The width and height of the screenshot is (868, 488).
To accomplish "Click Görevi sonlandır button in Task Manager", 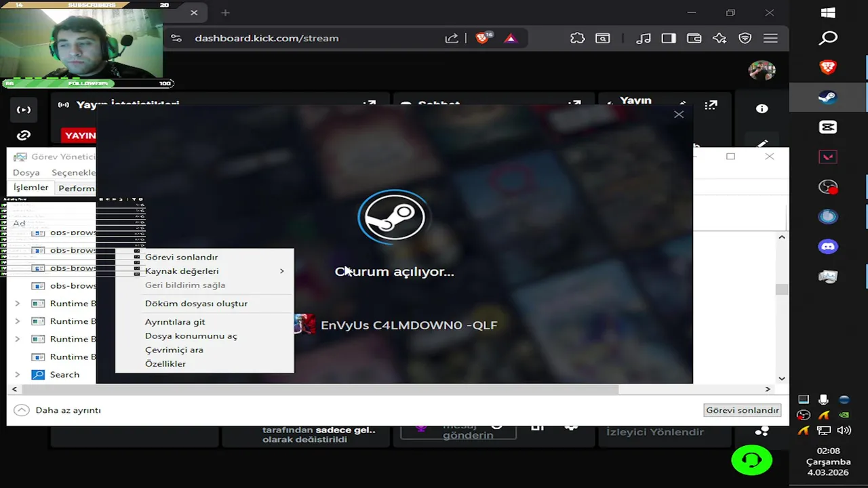I will [x=743, y=410].
